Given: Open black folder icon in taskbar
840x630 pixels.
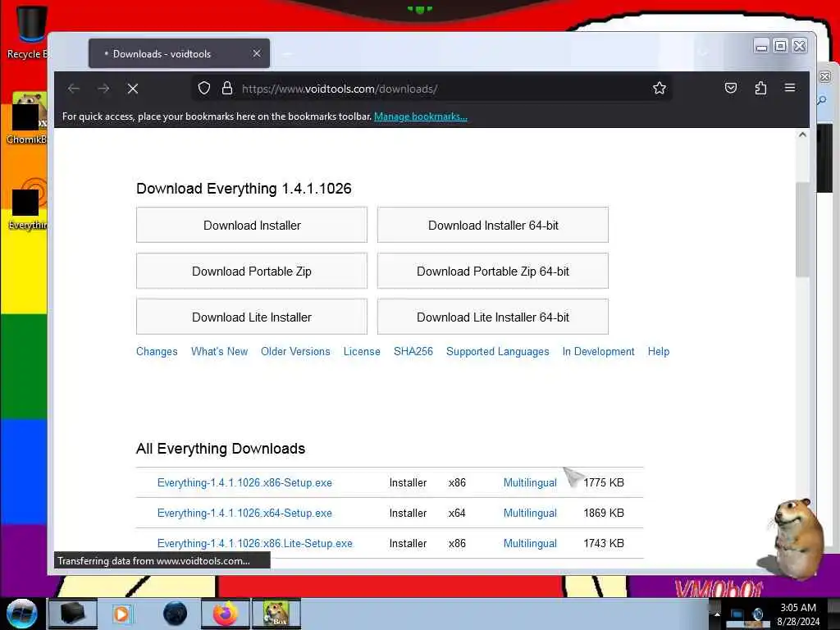Looking at the screenshot, I should click(x=73, y=614).
